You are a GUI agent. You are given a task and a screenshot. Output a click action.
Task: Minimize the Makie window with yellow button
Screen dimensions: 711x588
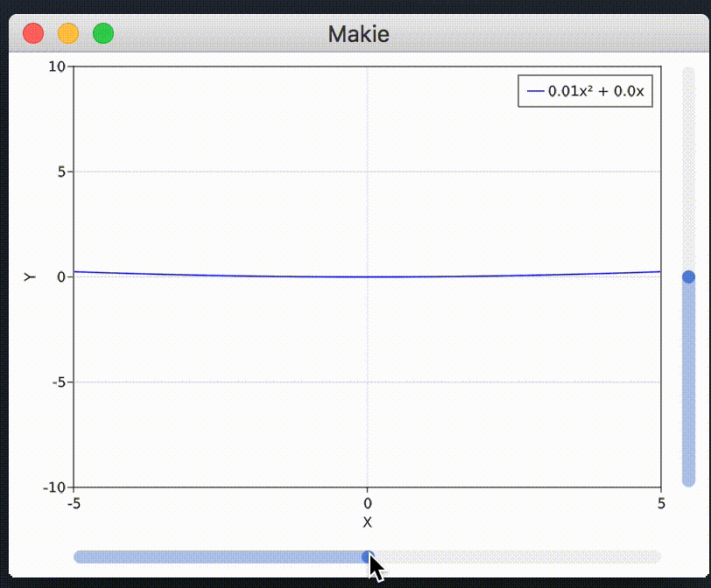coord(68,33)
